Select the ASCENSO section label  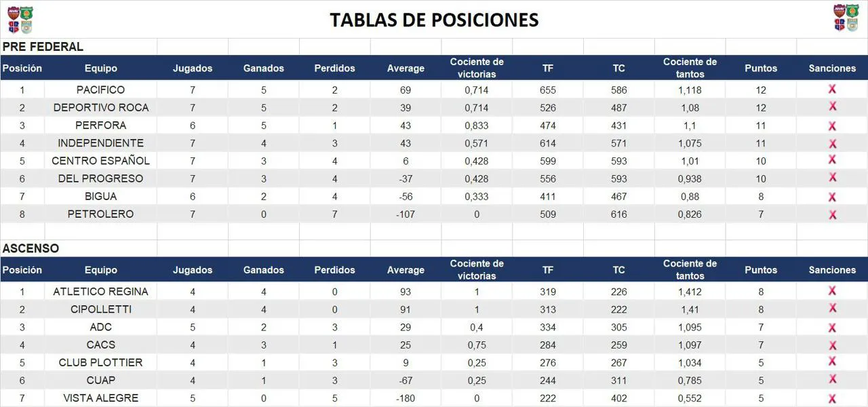(31, 248)
